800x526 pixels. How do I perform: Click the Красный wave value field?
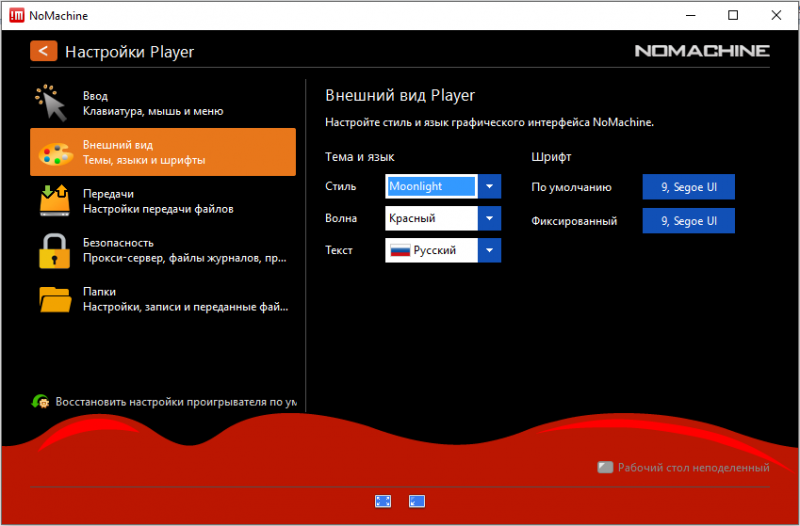coord(431,218)
